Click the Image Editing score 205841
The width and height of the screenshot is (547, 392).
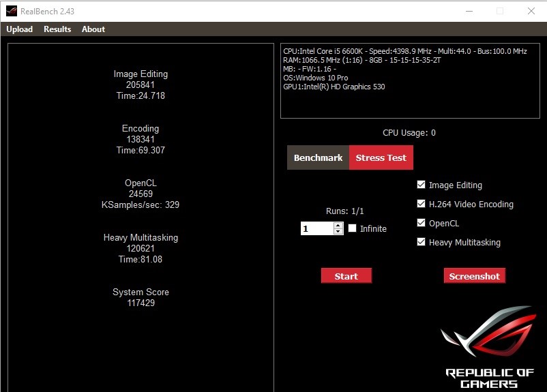pos(141,85)
